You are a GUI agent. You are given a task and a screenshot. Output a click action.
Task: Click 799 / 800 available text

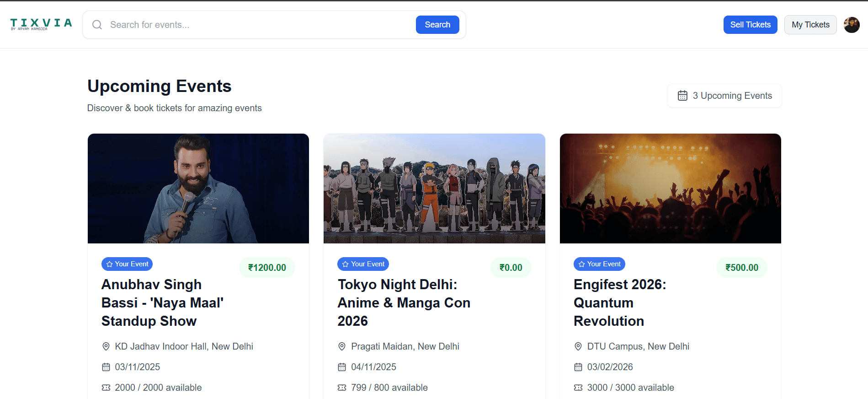click(x=389, y=388)
